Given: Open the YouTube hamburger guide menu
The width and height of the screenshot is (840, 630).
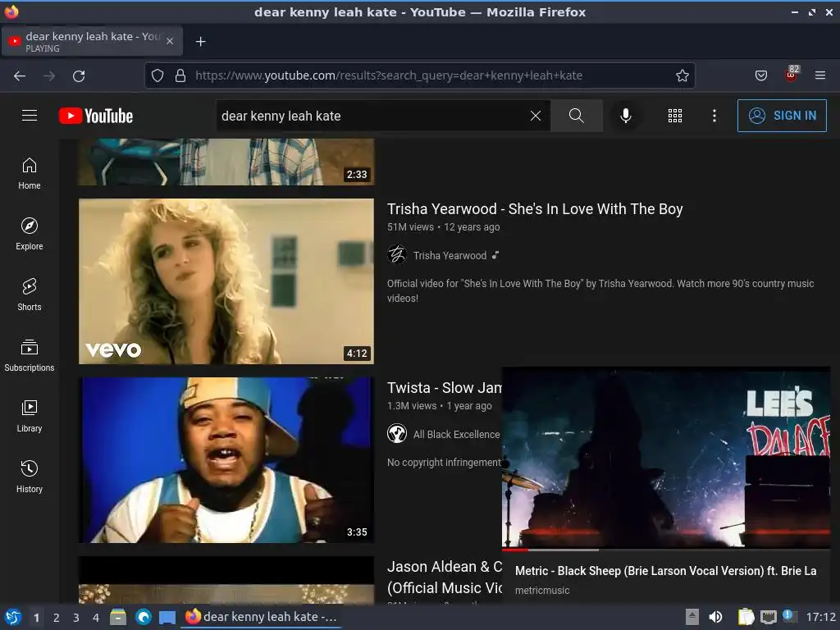Looking at the screenshot, I should click(30, 116).
